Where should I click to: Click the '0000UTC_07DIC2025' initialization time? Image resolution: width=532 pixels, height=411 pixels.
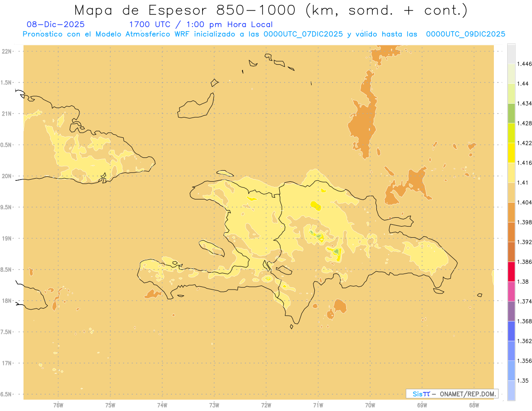(303, 34)
